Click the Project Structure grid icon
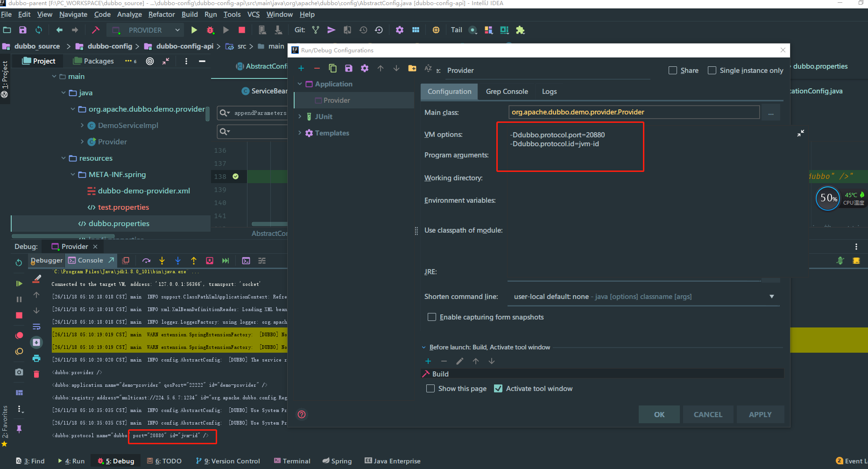Viewport: 868px width, 469px height. [x=416, y=30]
